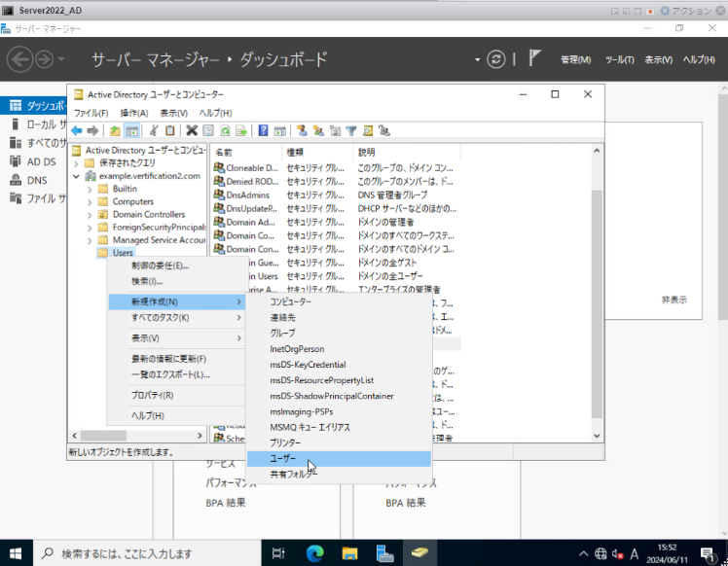
Task: Collapse the example.vertification2.com domain node
Action: click(x=76, y=176)
